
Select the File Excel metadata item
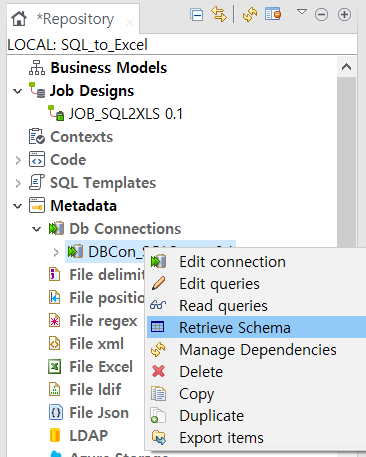coord(101,367)
